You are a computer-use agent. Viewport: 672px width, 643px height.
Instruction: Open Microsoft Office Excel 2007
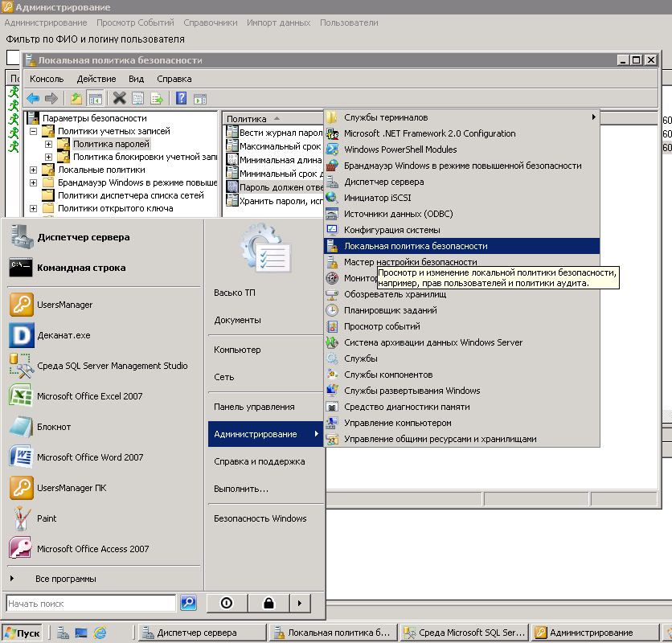point(89,396)
